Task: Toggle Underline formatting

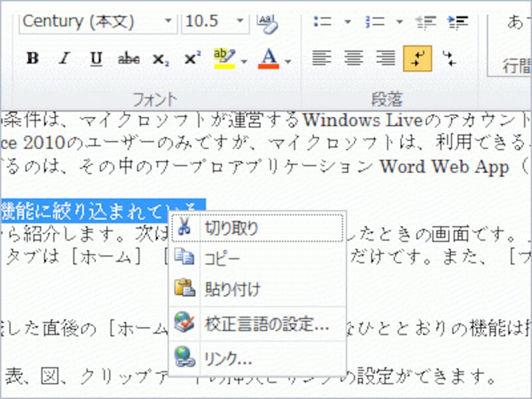Action: tap(96, 59)
